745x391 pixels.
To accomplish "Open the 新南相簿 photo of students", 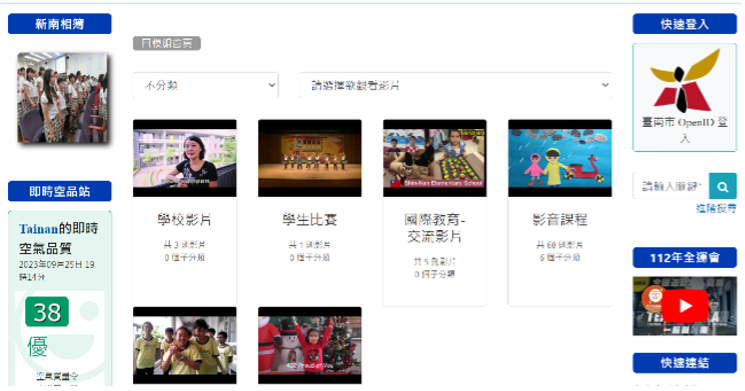I will pos(63,98).
